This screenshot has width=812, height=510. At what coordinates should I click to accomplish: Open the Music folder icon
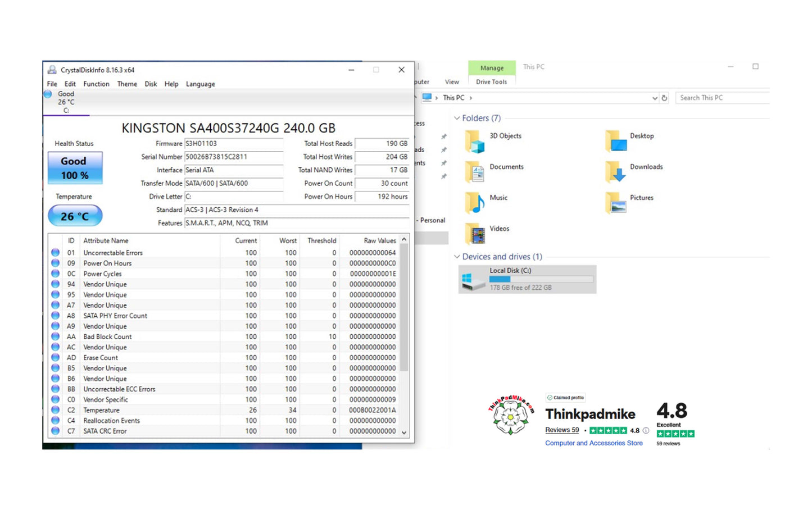pos(475,203)
